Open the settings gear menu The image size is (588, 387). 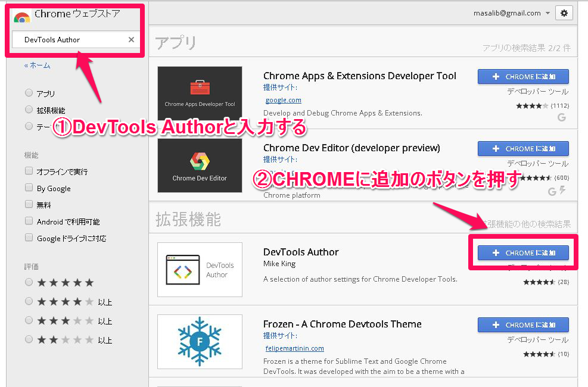pos(564,13)
